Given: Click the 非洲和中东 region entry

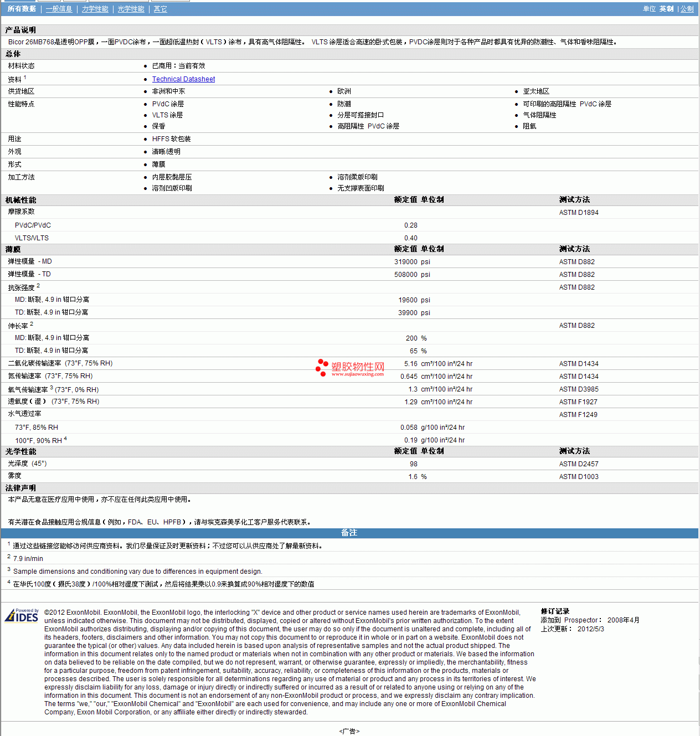Looking at the screenshot, I should tap(168, 91).
